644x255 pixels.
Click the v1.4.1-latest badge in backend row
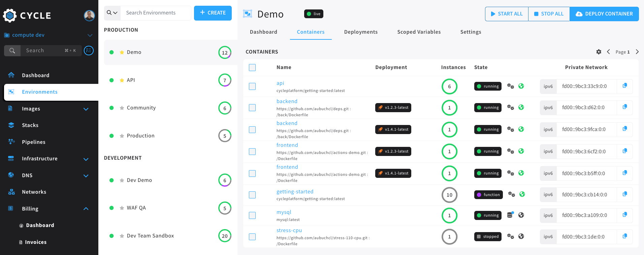pyautogui.click(x=393, y=129)
